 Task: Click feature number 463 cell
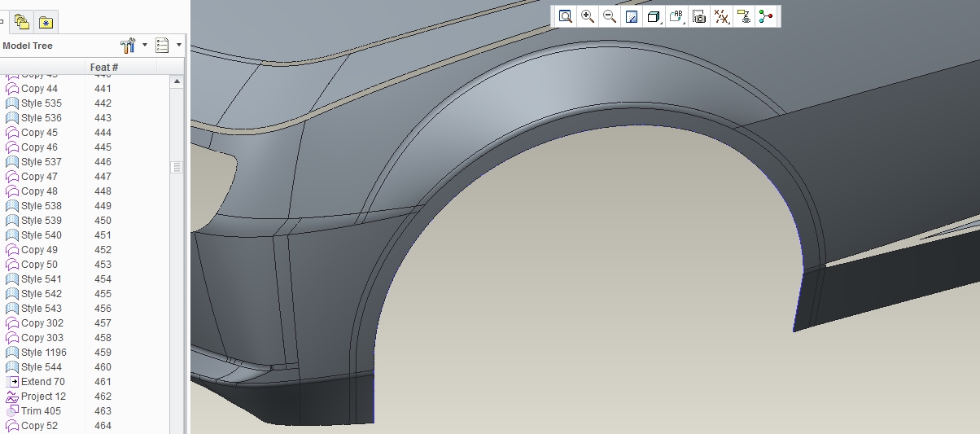tap(103, 411)
